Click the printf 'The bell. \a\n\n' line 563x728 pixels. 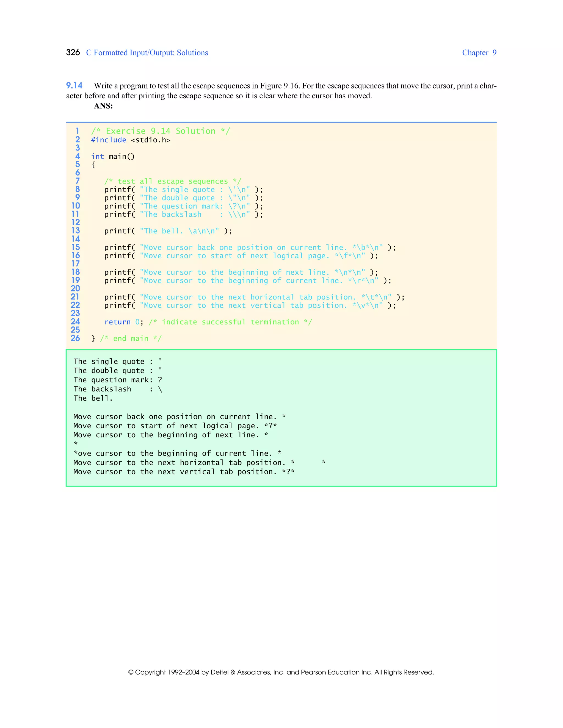coord(168,231)
